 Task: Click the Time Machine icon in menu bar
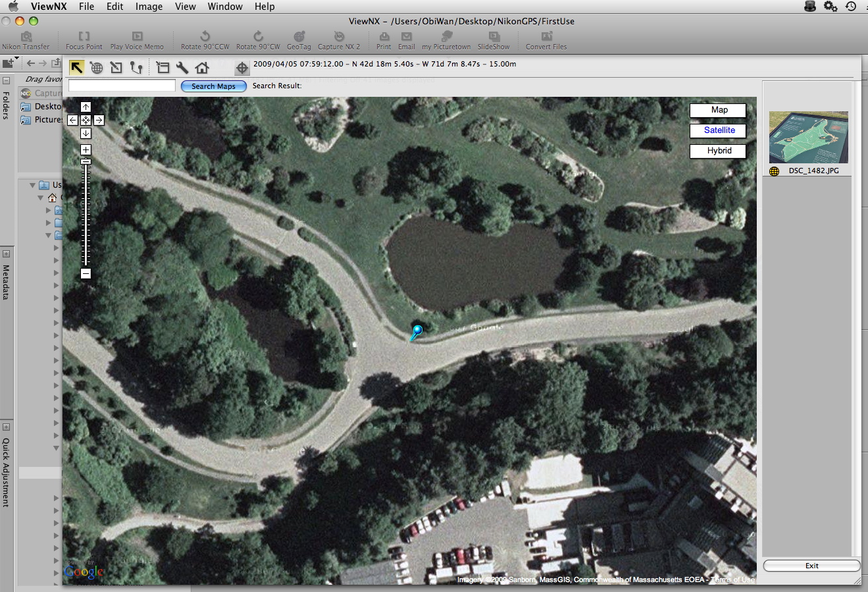851,7
